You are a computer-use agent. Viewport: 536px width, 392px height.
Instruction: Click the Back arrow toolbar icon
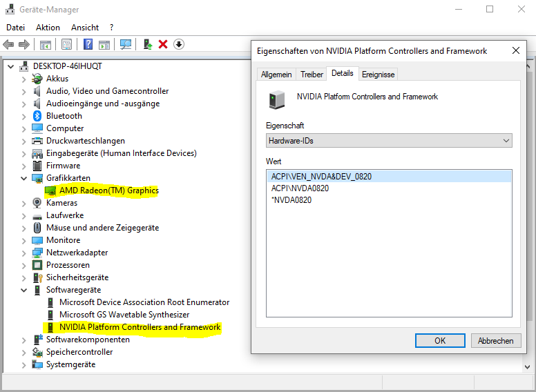pos(8,44)
